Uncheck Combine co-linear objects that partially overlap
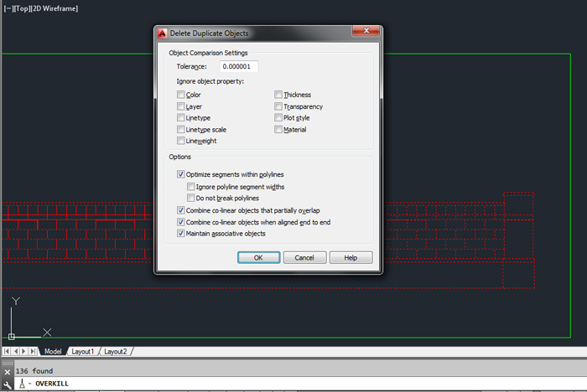Screen dimensions: 587x392 (181, 210)
